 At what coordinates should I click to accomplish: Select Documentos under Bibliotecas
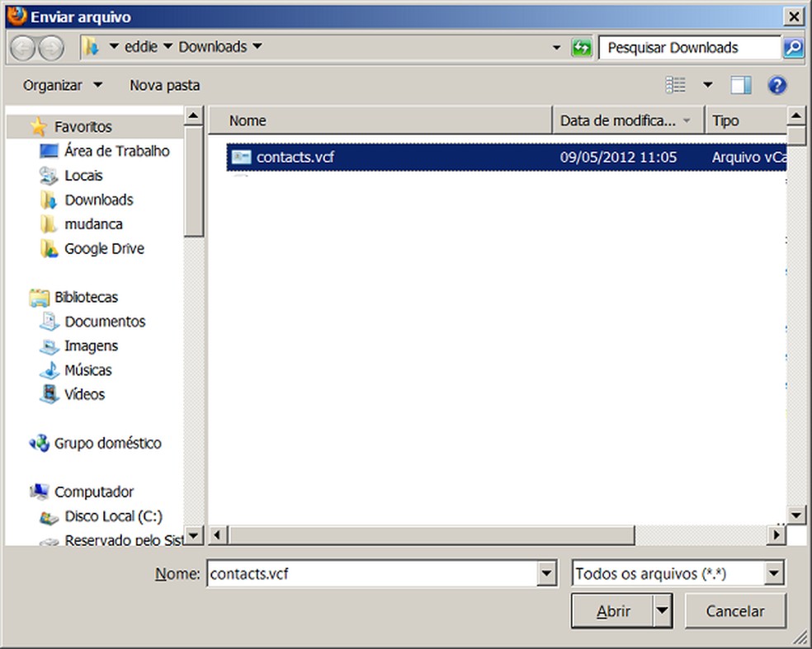pos(105,322)
